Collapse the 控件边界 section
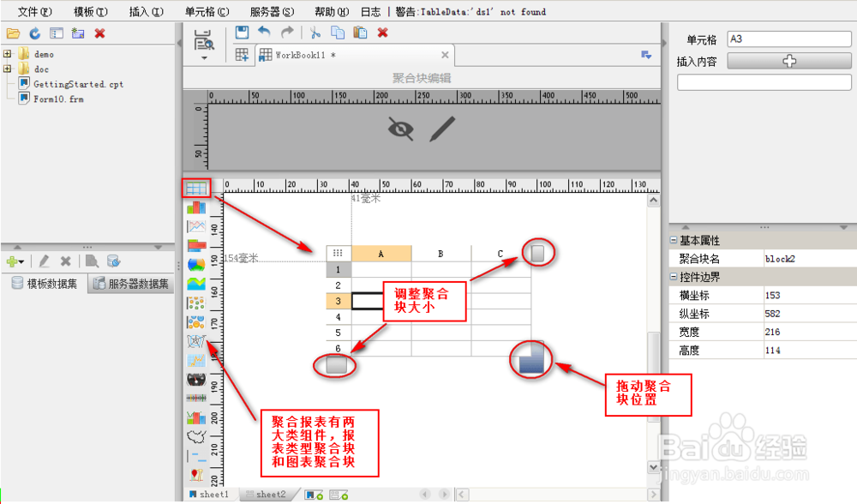This screenshot has height=504, width=857. point(674,277)
